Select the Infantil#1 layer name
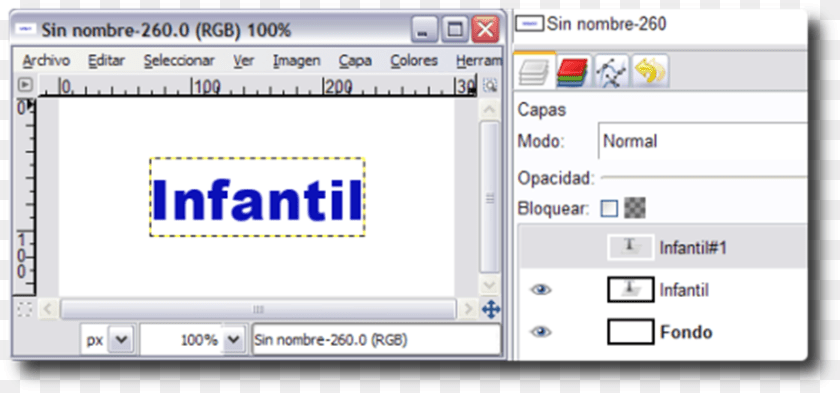The height and width of the screenshot is (393, 840). [x=693, y=248]
